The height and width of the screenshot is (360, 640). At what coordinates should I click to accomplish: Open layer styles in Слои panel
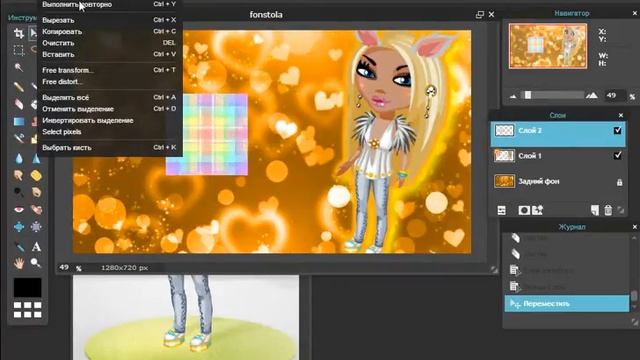click(537, 210)
